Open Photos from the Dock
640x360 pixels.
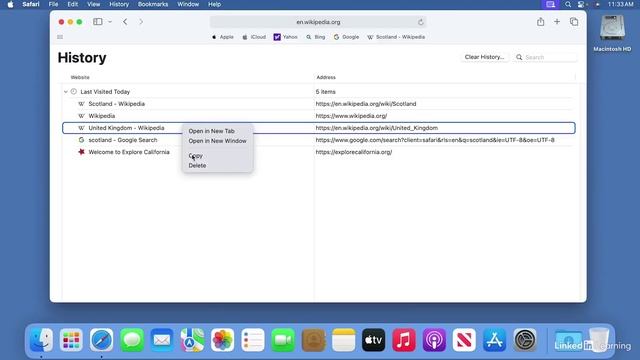(222, 340)
